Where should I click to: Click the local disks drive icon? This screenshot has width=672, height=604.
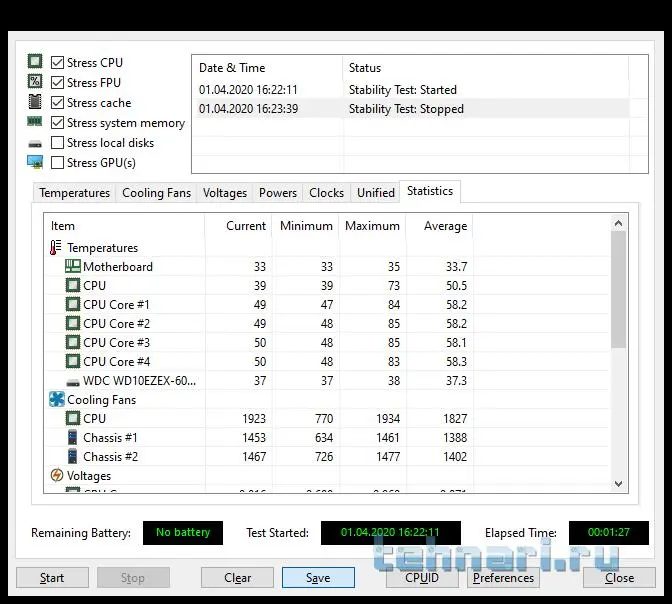tap(35, 144)
